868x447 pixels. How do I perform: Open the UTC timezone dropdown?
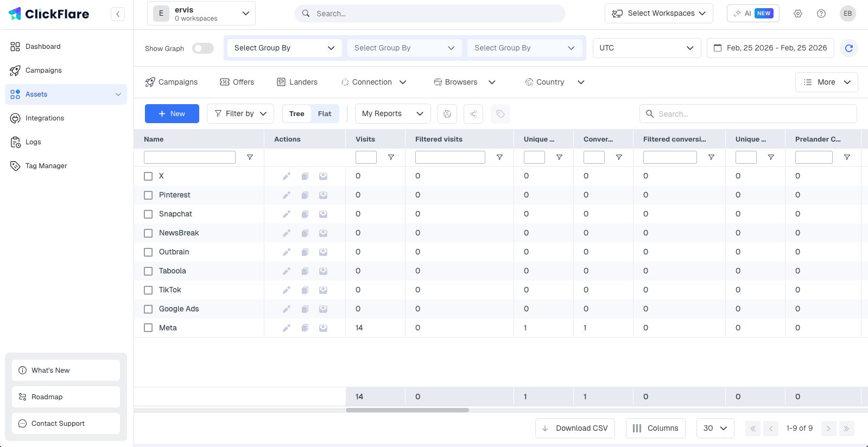[x=646, y=48]
